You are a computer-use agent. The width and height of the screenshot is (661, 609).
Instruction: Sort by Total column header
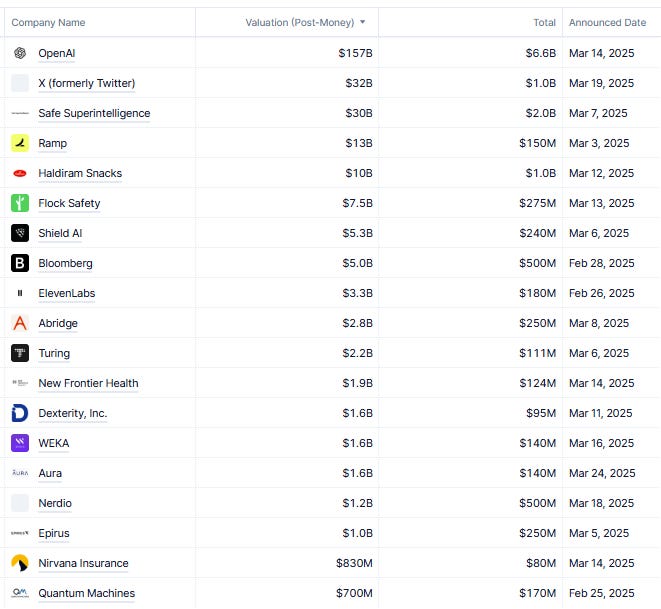(545, 22)
